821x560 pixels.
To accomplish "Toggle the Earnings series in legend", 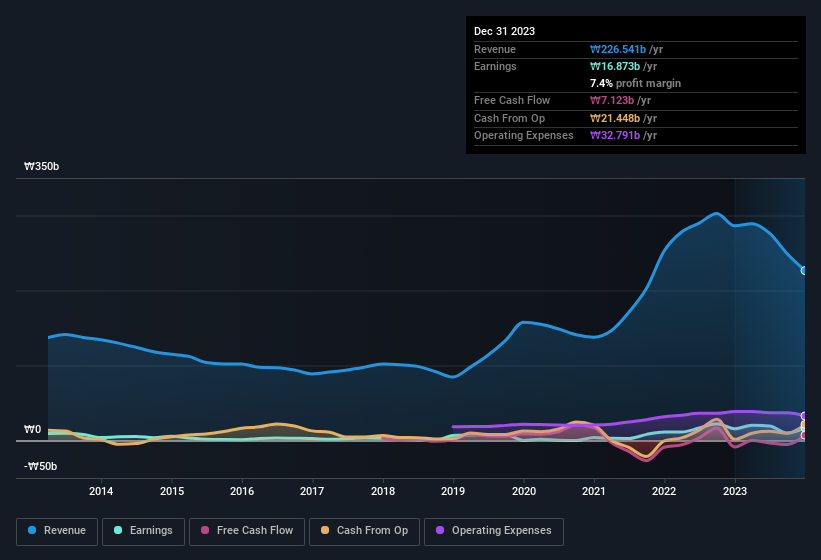I will (143, 530).
